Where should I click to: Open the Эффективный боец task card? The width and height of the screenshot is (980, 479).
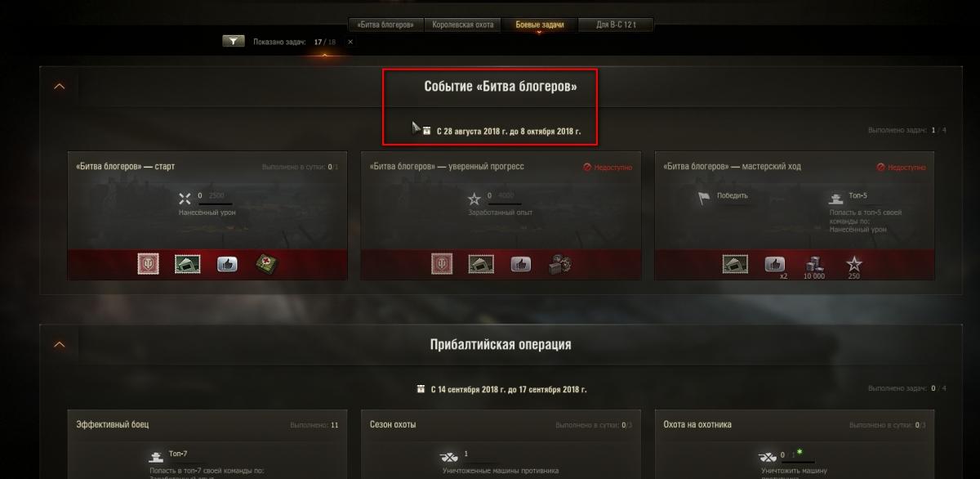point(207,445)
